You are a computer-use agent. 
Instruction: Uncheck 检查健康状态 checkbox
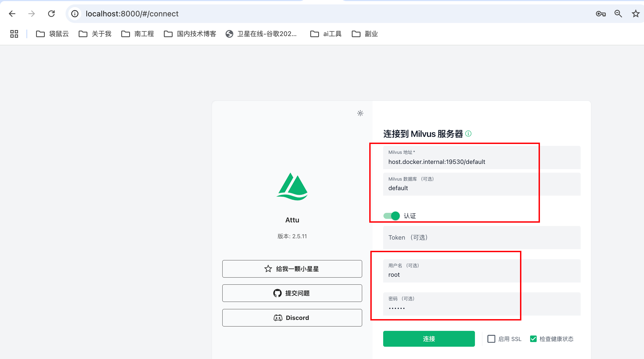(x=533, y=339)
